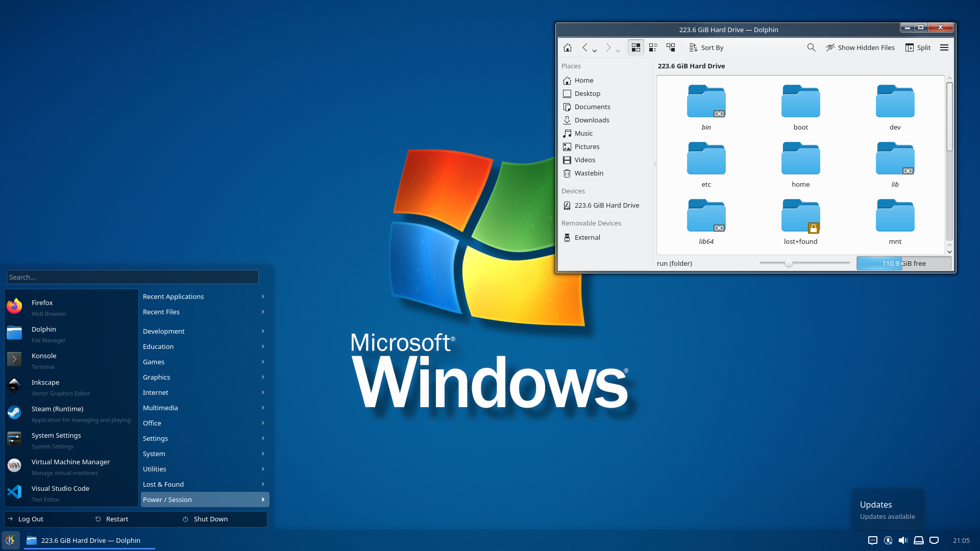Toggle Show Hidden Files
Viewport: 980px width, 551px height.
click(x=860, y=47)
